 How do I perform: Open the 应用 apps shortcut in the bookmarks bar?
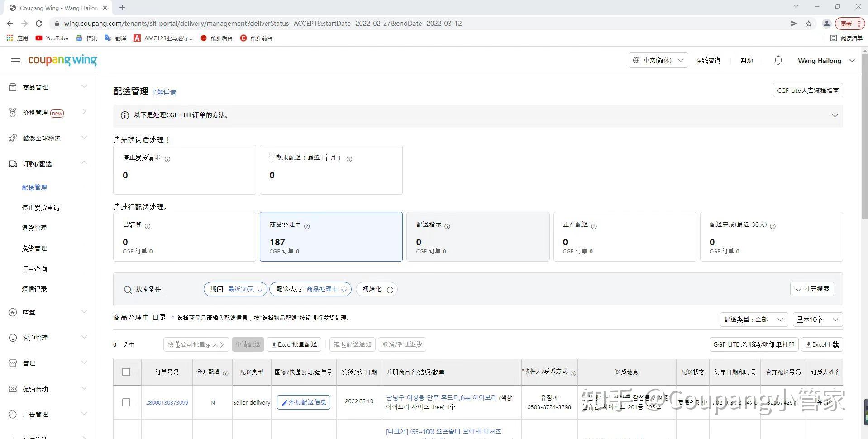coord(17,38)
